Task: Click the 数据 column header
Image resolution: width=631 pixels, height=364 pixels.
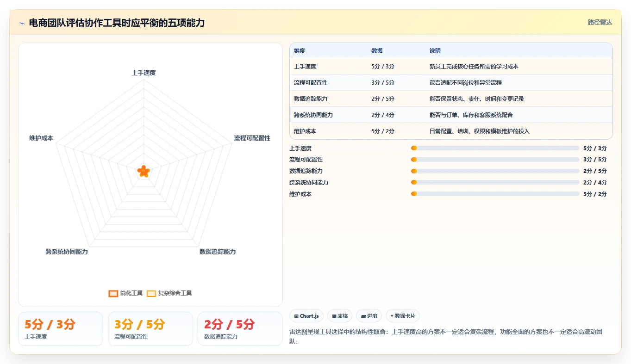Action: [377, 51]
